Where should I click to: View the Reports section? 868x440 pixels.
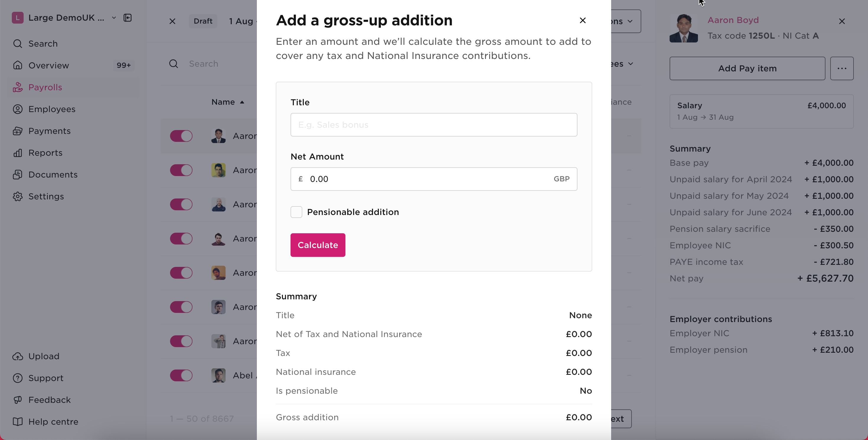coord(45,152)
